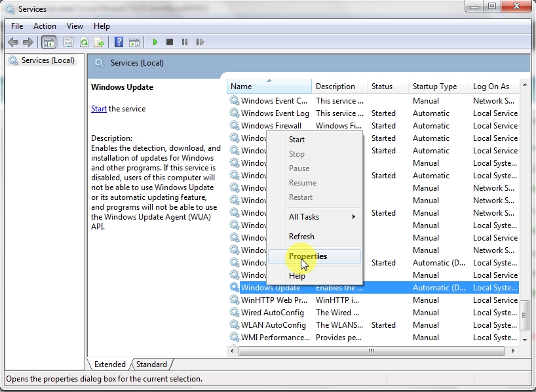Click the vertical scrollbar thumb
The image size is (536, 392).
point(525,315)
